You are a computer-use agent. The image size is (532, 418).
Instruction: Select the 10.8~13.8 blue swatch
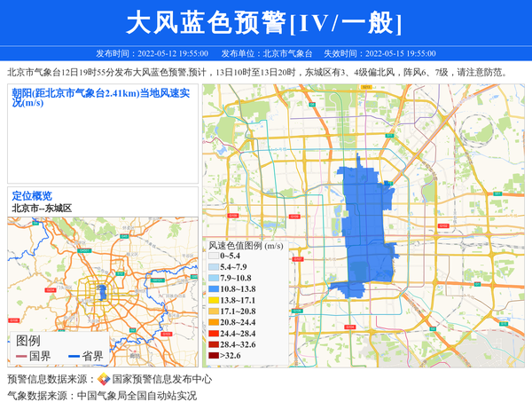[214, 289]
